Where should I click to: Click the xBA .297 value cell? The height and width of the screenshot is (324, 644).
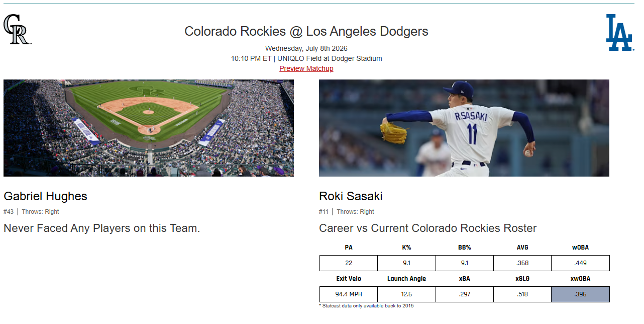point(465,294)
